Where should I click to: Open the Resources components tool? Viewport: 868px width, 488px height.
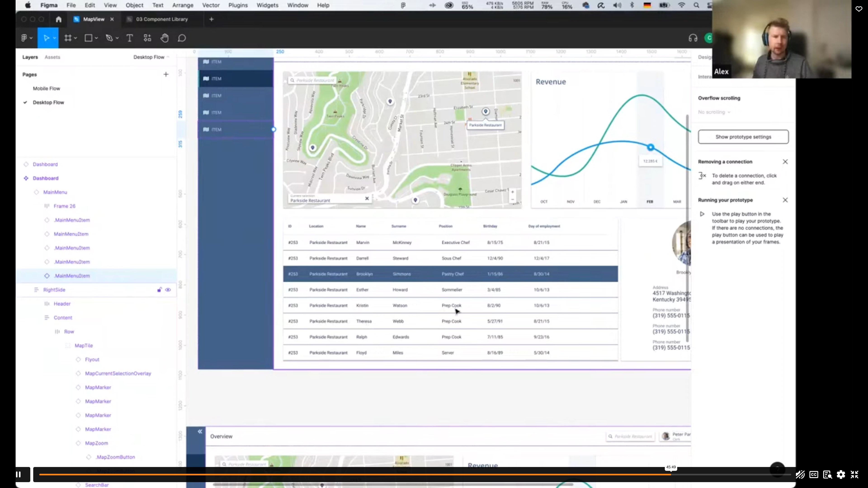(x=147, y=38)
